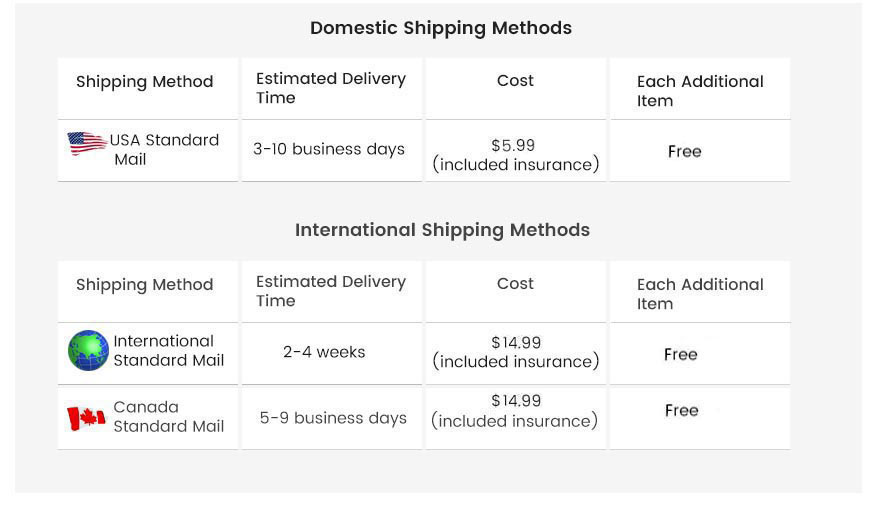Click the International Shipping Methods heading
This screenshot has width=881, height=516.
tap(442, 230)
